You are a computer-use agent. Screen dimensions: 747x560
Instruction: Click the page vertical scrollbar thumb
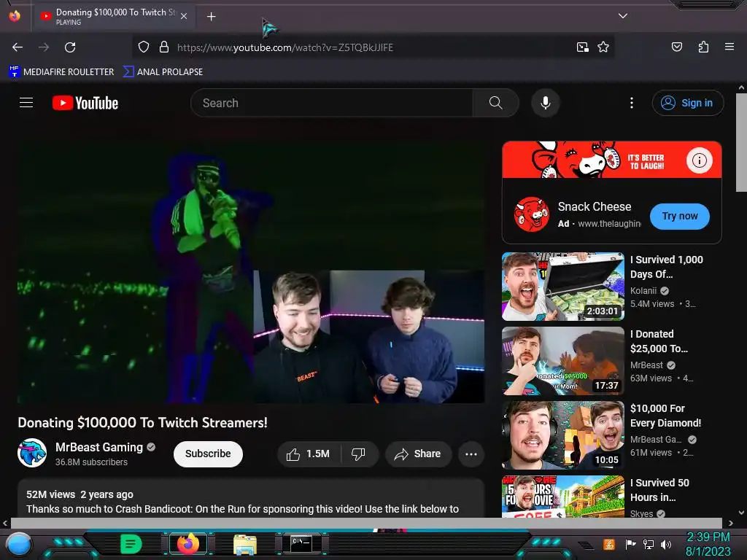point(741,143)
